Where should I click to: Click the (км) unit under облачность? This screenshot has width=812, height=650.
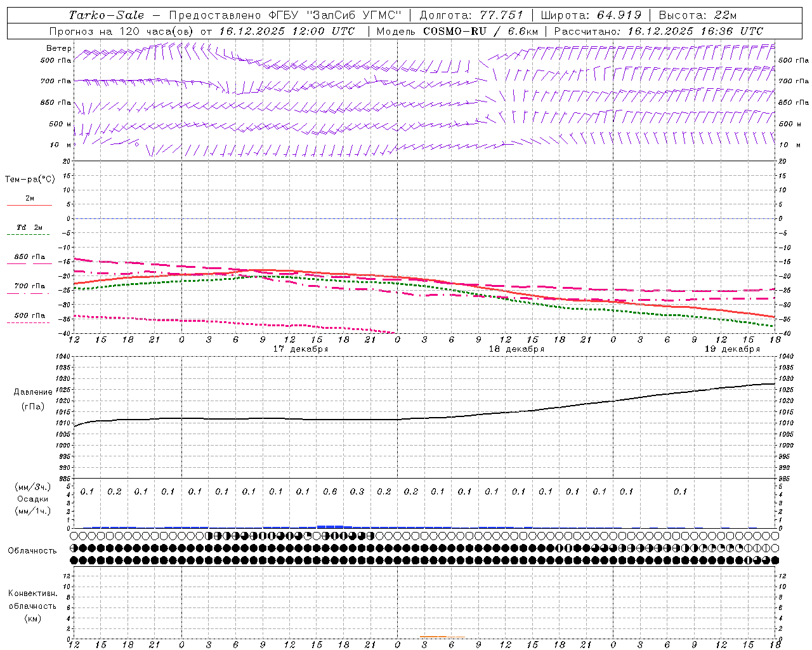32,618
